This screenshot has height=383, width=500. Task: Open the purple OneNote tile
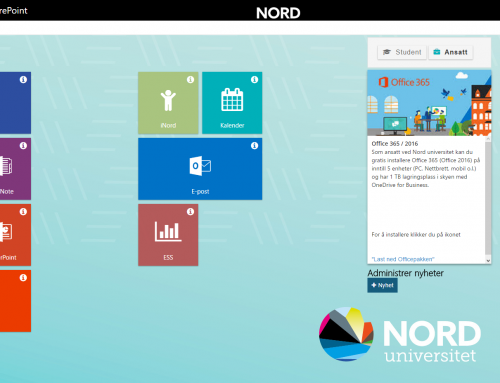(x=15, y=169)
